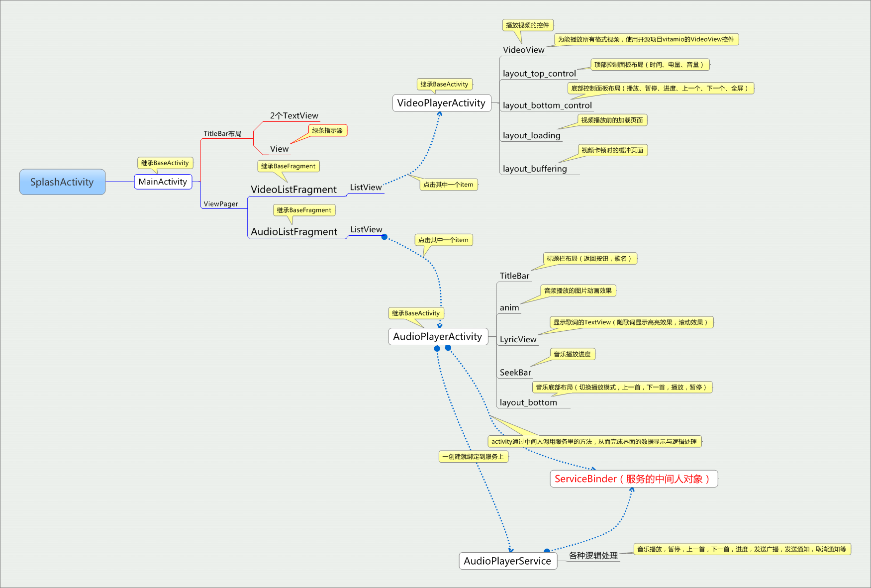Select the 音乐播放进度 callout
Image resolution: width=871 pixels, height=588 pixels.
[x=573, y=354]
